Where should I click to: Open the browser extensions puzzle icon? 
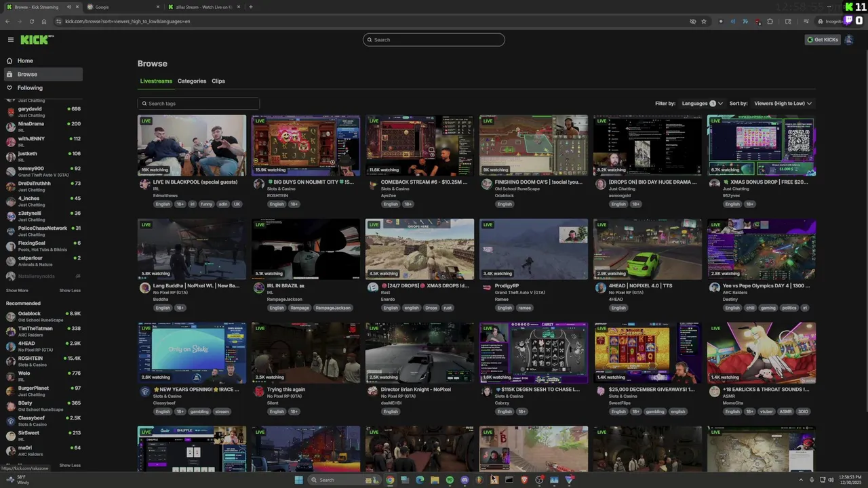coord(770,21)
